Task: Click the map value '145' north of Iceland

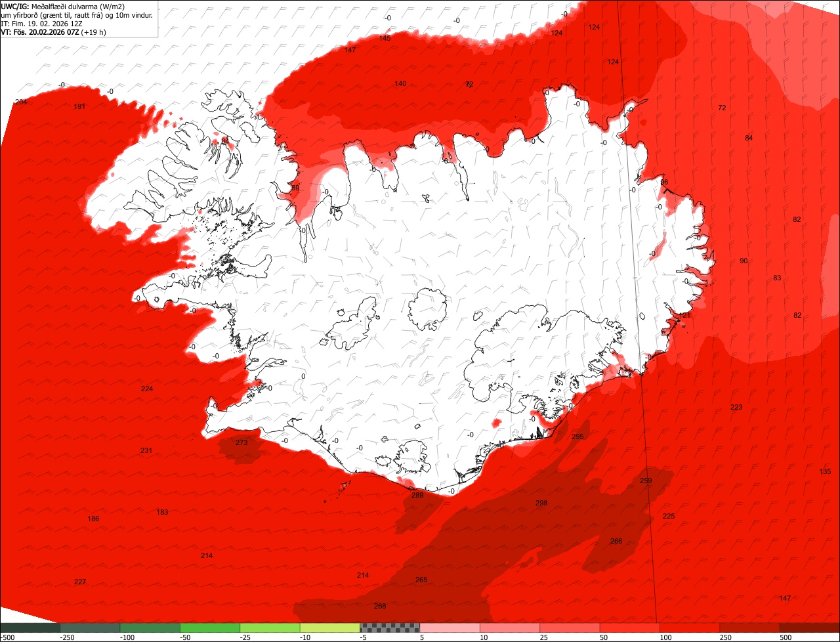Action: tap(385, 38)
